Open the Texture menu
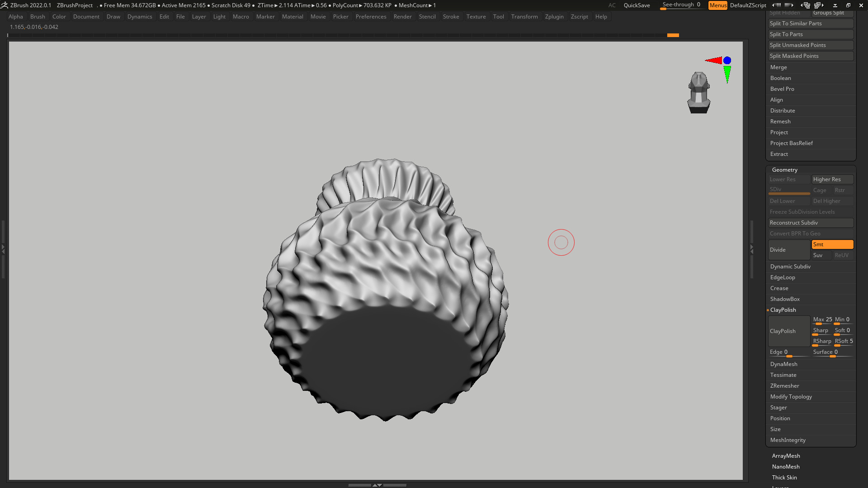 tap(476, 17)
